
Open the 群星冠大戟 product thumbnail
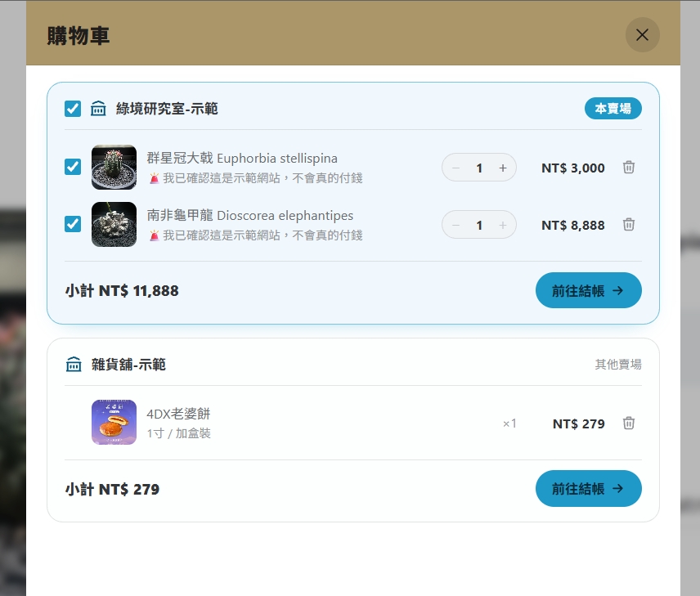point(114,168)
